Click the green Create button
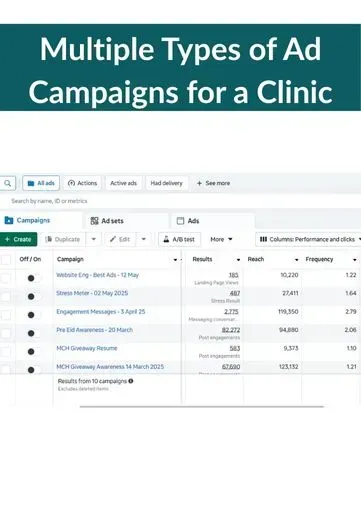This screenshot has width=361, height=523. [x=18, y=239]
